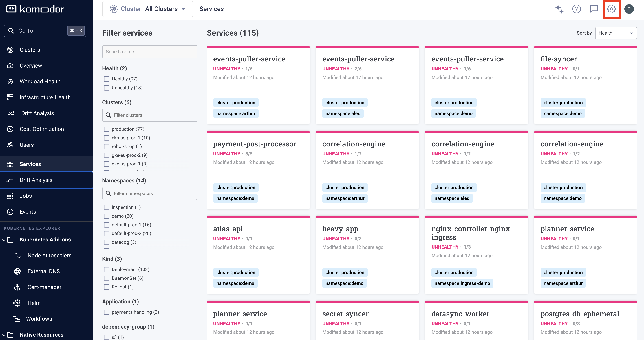Check the DaemonSet (6) kind filter
The width and height of the screenshot is (644, 340).
coord(107,278)
